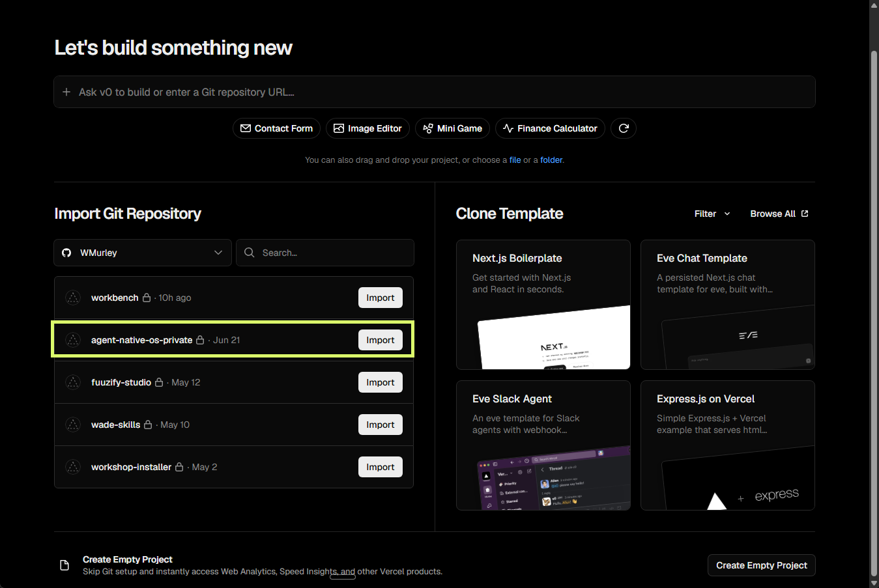
Task: Choose the Finance Calculator suggestion
Action: (550, 128)
